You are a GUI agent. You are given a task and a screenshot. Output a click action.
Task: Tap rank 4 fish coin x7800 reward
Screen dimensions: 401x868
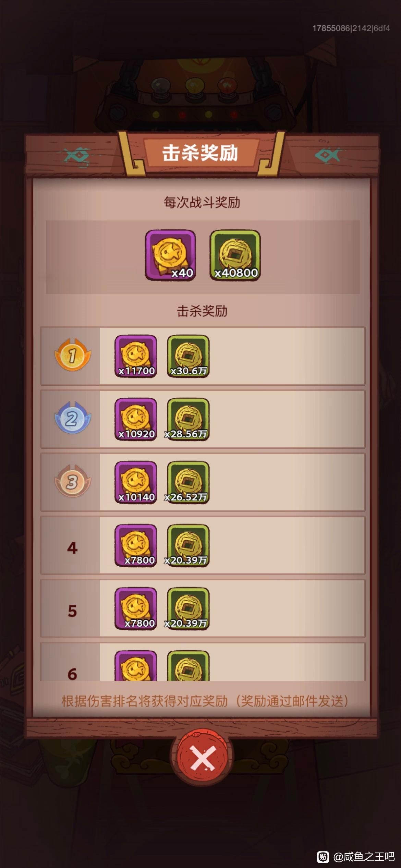(x=136, y=545)
